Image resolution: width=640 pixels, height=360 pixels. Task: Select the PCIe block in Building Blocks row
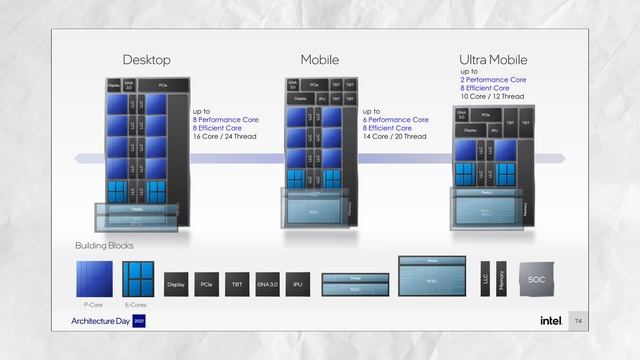click(207, 284)
